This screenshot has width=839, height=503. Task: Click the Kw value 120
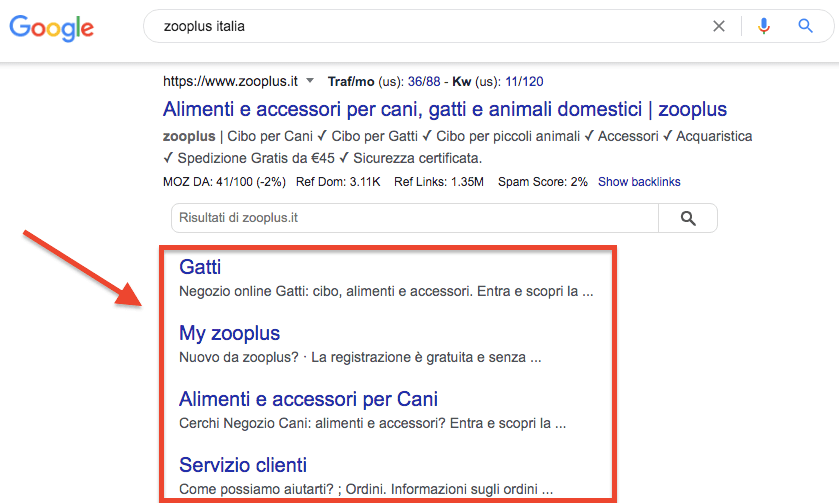click(x=534, y=81)
